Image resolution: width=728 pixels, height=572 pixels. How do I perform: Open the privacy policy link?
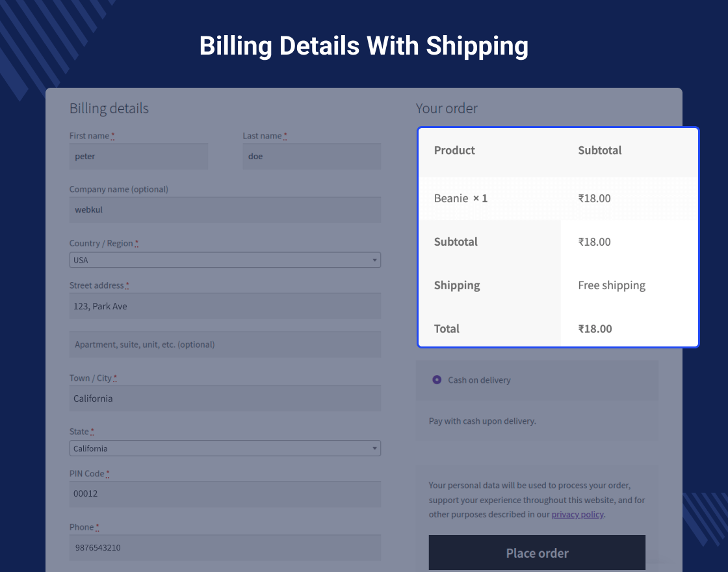coord(577,514)
